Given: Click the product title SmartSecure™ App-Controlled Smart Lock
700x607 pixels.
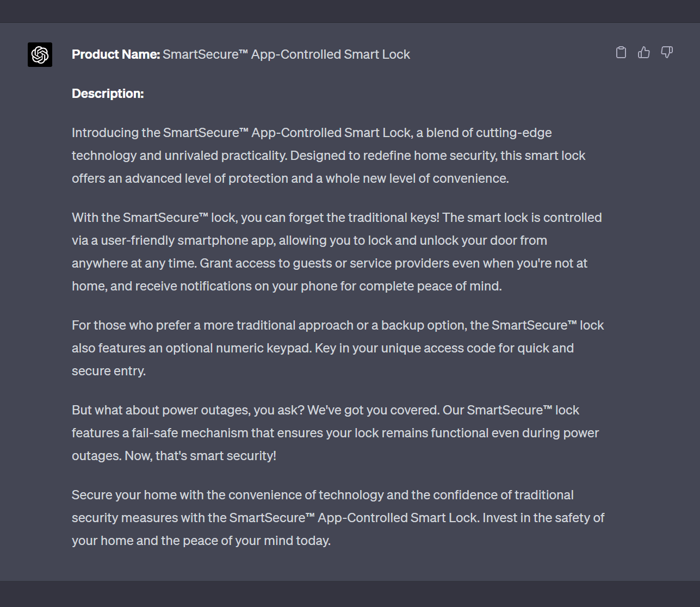Looking at the screenshot, I should coord(287,54).
